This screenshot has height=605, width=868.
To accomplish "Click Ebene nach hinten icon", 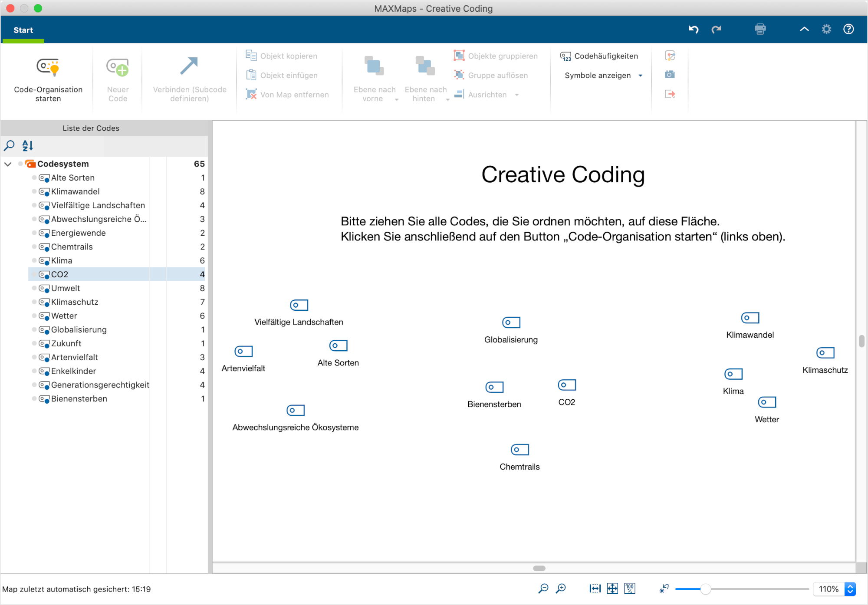I will tap(425, 66).
